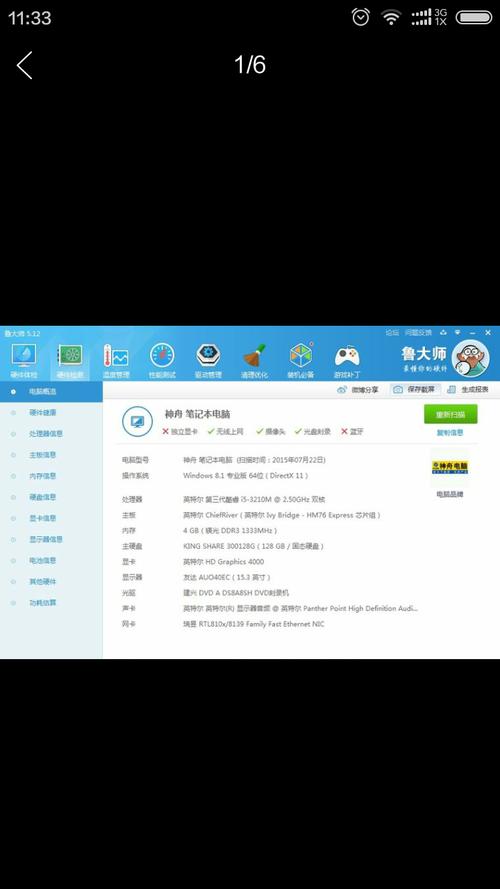
Task: Click the 神舟电脑 brand logo
Action: 450,468
